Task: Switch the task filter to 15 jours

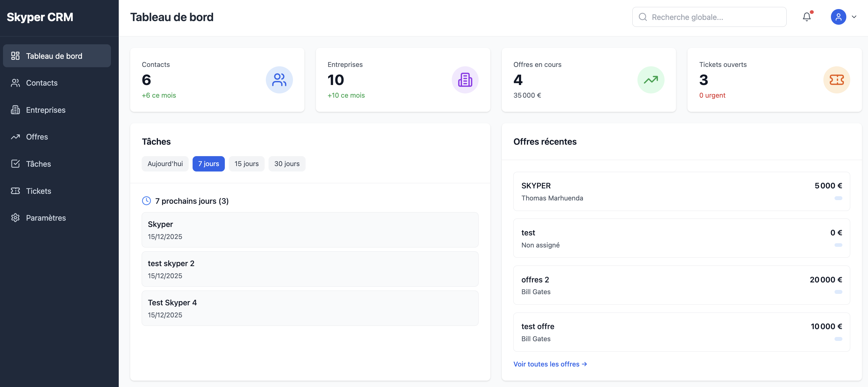Action: pyautogui.click(x=246, y=164)
